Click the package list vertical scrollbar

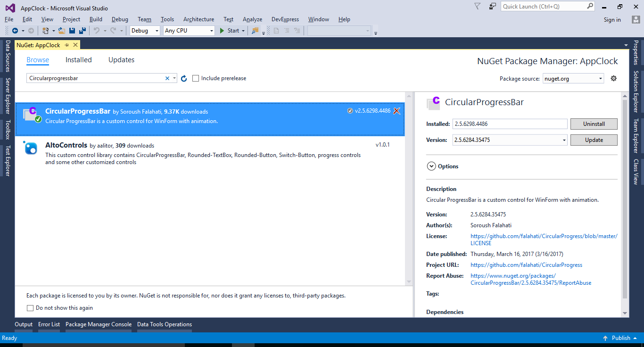tap(409, 189)
